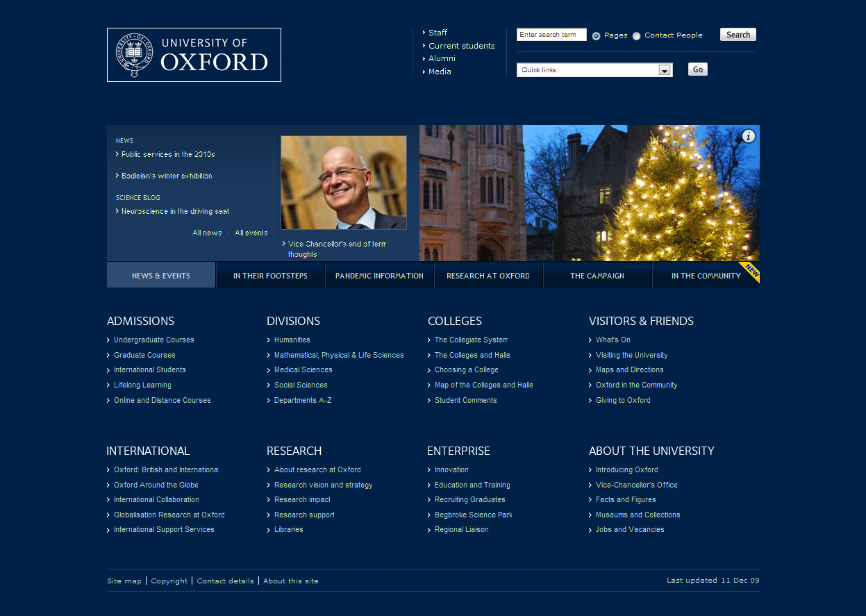Screen dimensions: 866x616
Task: Open the image info icon on banner
Action: 748,136
